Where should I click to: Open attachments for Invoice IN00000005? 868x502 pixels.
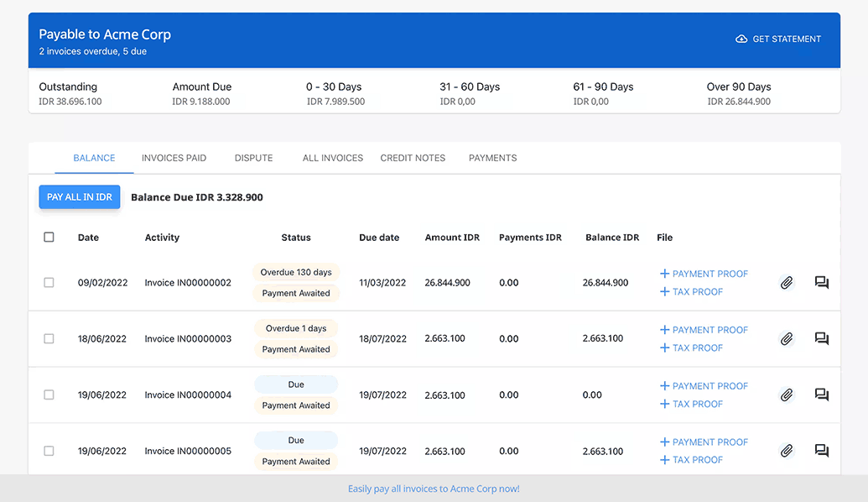click(787, 451)
